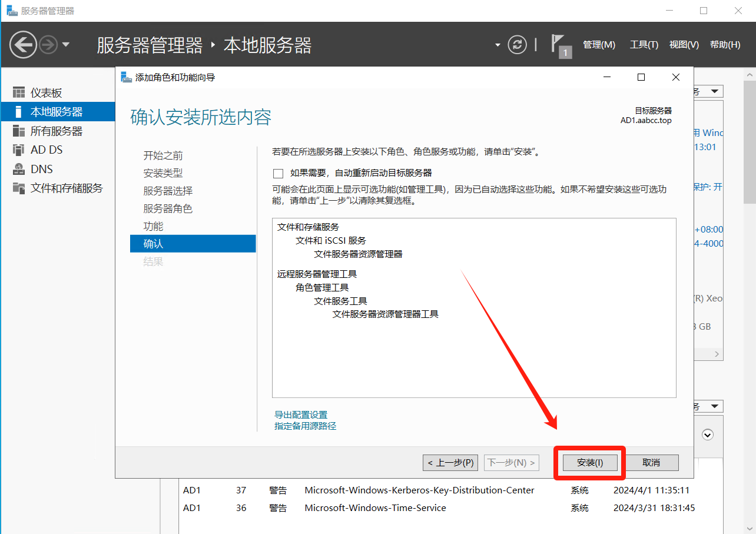Open the navigation history dropdown arrow
This screenshot has height=534, width=756.
[65, 45]
